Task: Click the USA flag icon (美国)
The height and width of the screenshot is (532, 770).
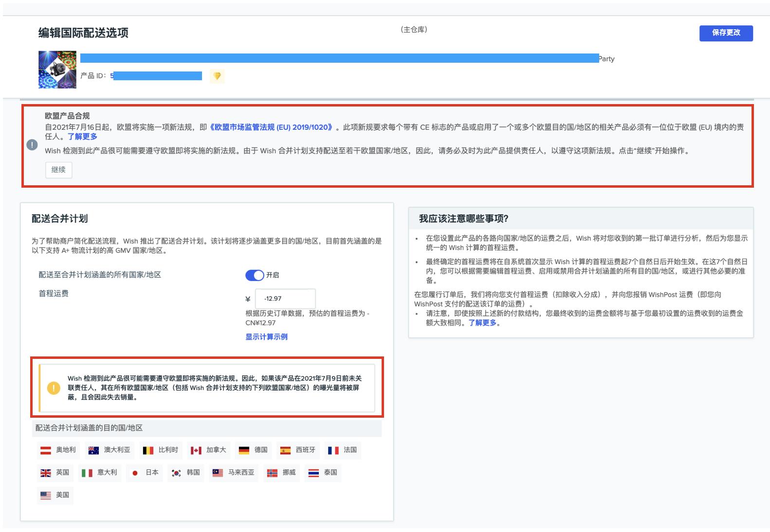Action: click(46, 495)
